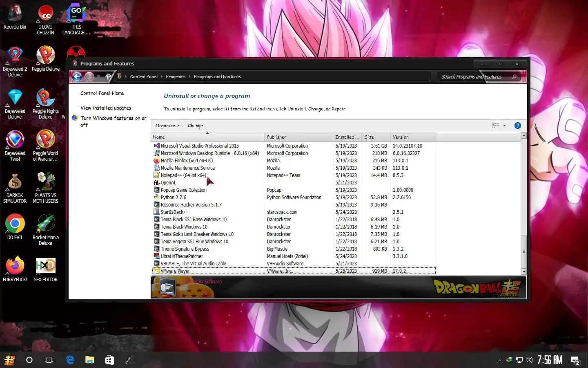This screenshot has height=368, width=588.
Task: Sort list by Name column header
Action: [x=208, y=137]
